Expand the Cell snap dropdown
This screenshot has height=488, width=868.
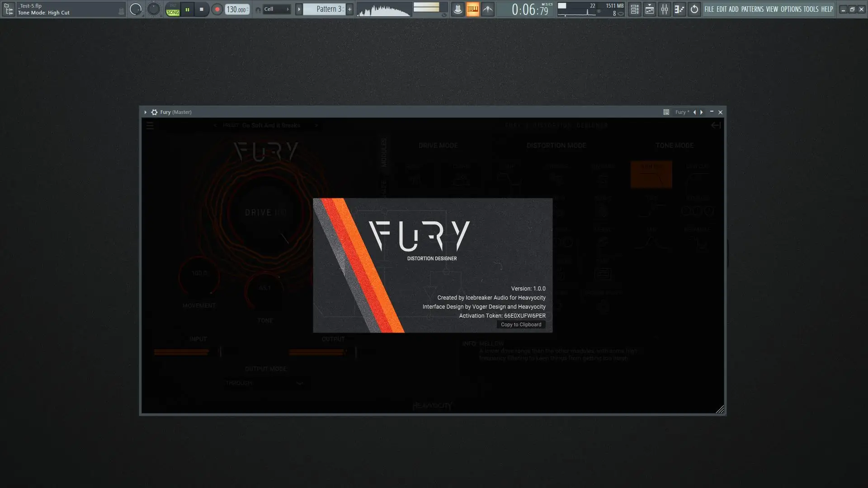276,9
